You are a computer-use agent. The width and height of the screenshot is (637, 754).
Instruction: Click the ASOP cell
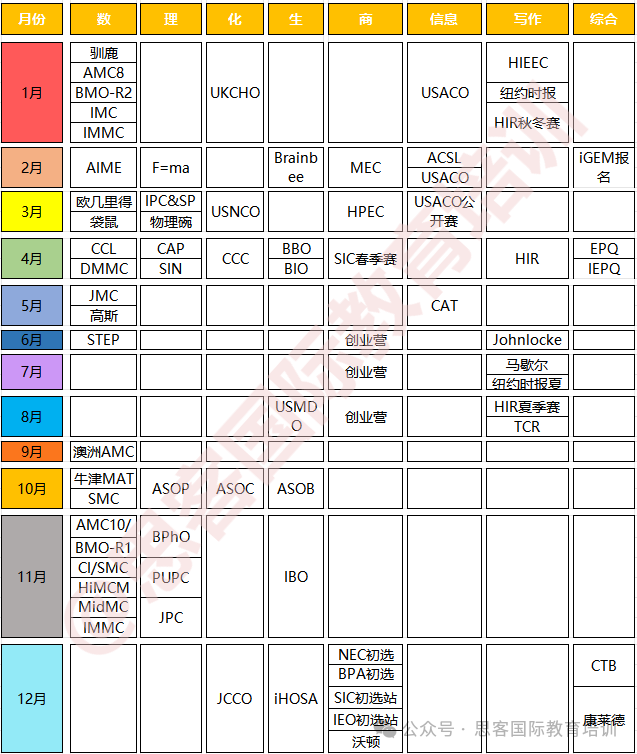(171, 489)
